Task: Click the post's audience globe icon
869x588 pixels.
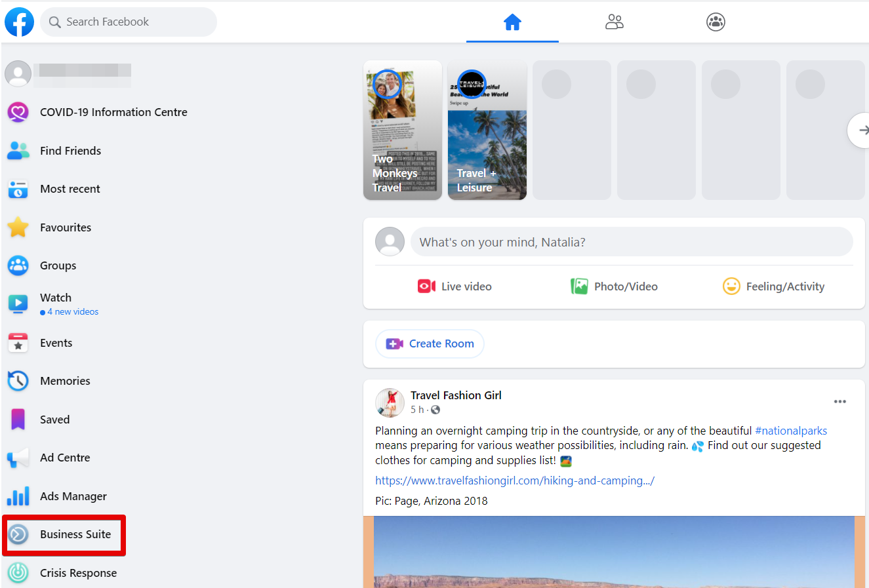Action: tap(435, 409)
